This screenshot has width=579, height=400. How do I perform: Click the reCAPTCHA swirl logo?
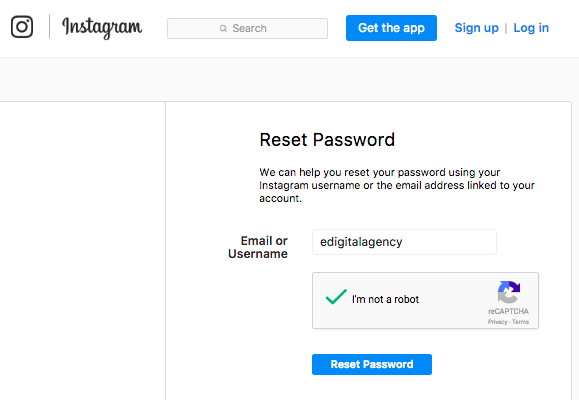click(508, 292)
